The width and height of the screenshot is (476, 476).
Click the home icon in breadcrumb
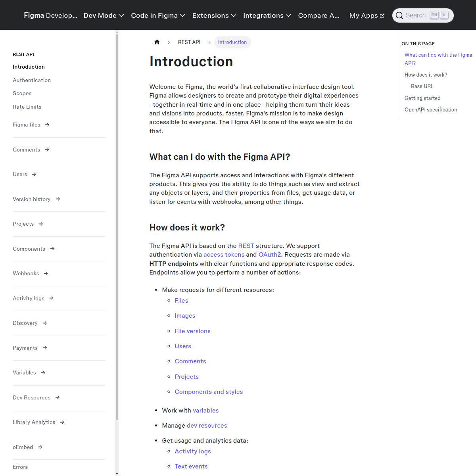157,42
